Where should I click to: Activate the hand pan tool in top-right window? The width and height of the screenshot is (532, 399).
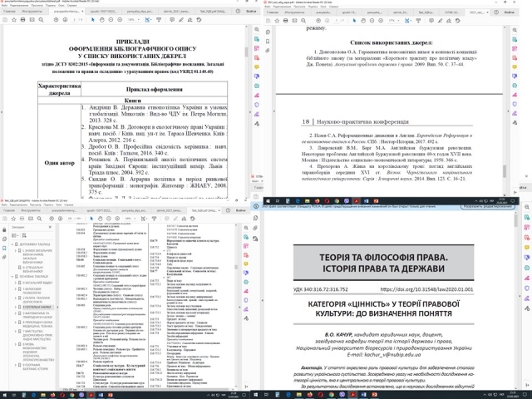tap(363, 21)
